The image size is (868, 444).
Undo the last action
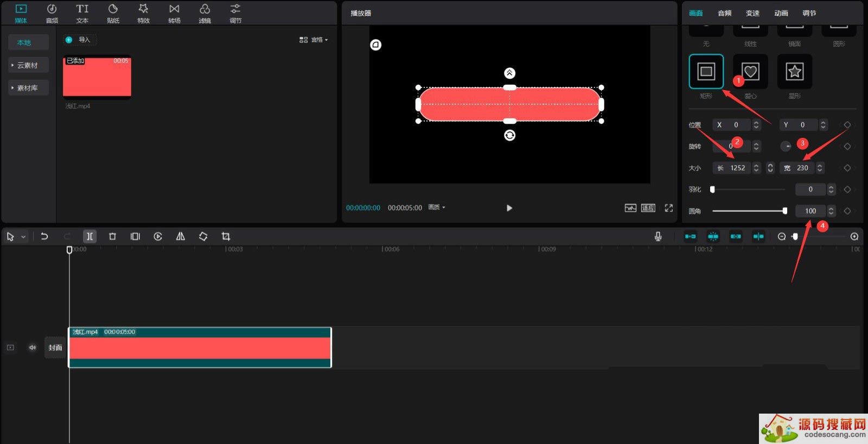tap(44, 237)
